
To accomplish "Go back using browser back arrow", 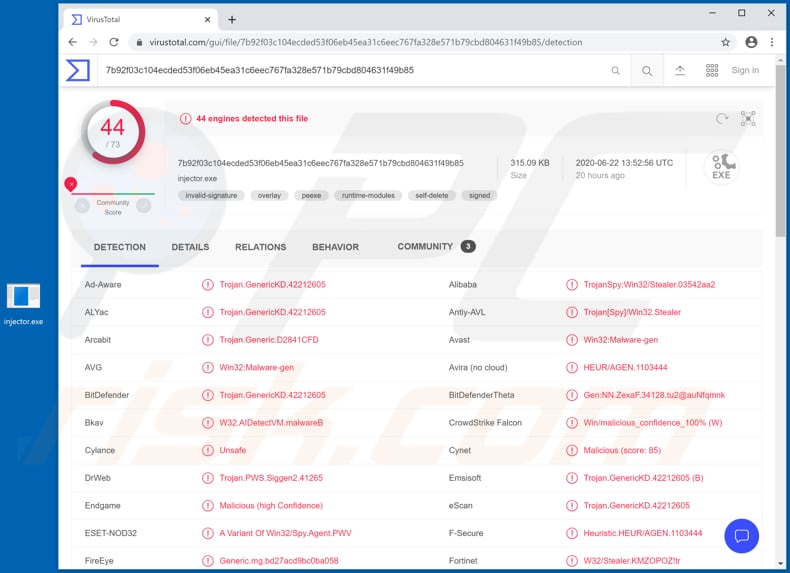I will [x=73, y=42].
